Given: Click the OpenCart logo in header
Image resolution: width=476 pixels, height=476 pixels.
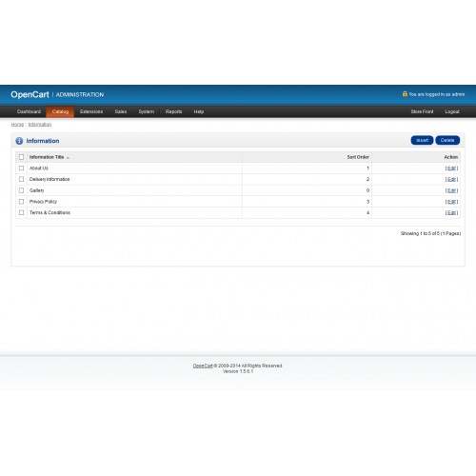Looking at the screenshot, I should [30, 94].
